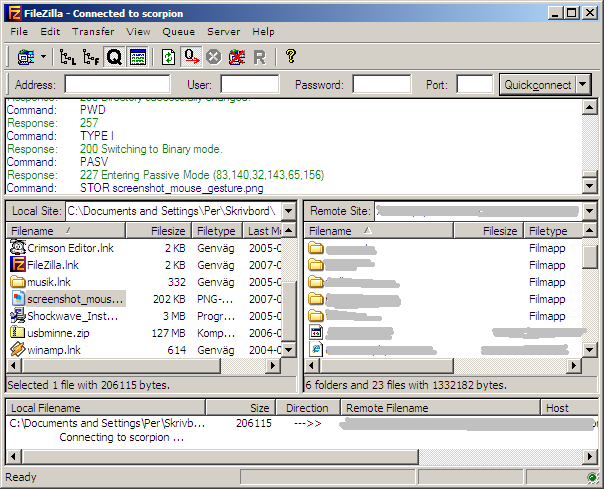The height and width of the screenshot is (489, 604).
Task: Select FileZilla.lnk icon in local list
Action: pyautogui.click(x=18, y=264)
